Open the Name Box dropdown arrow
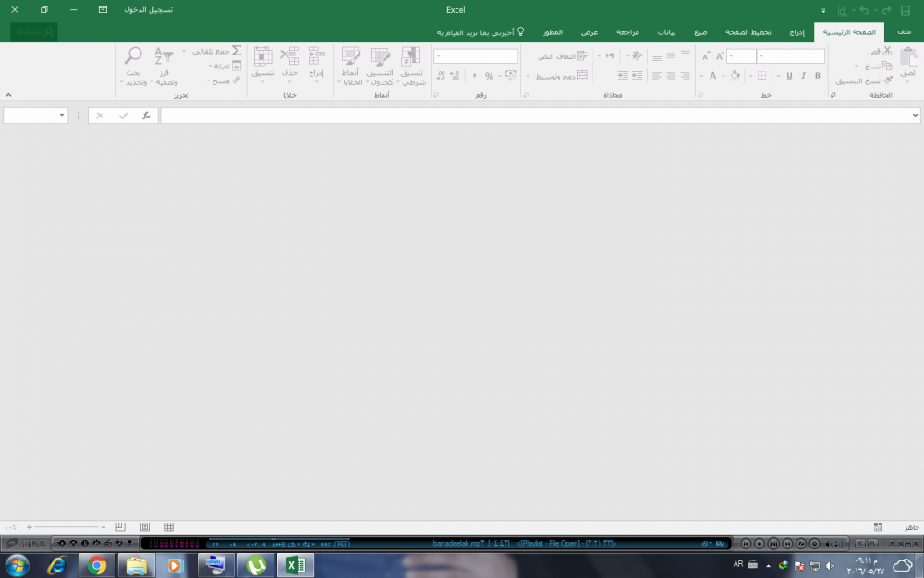 pyautogui.click(x=62, y=115)
